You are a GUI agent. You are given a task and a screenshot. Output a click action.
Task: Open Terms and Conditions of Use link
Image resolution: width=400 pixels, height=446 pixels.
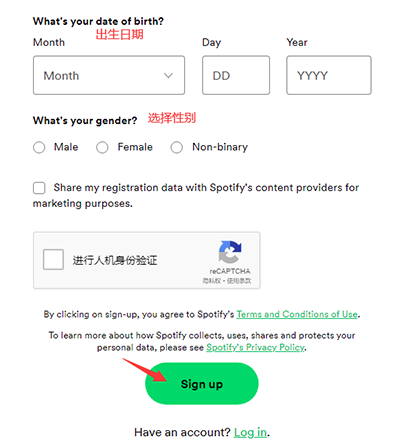[x=297, y=314]
